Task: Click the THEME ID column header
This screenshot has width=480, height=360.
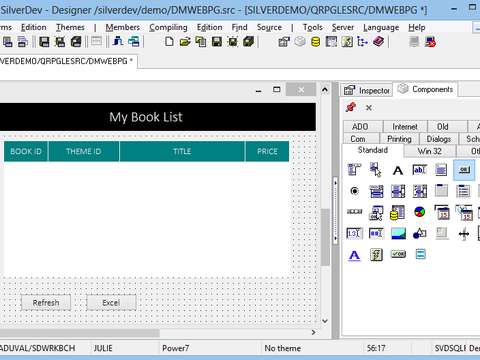Action: 84,151
